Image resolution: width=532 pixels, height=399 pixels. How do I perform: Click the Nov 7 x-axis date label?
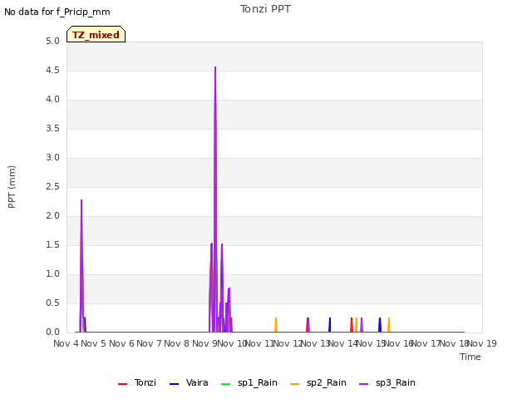pos(149,343)
